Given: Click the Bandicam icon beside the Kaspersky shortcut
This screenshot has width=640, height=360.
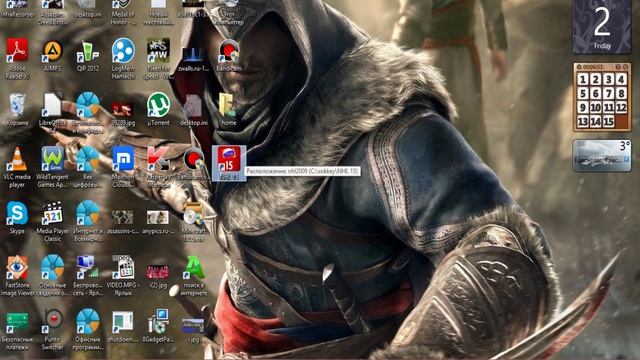Looking at the screenshot, I should (193, 159).
